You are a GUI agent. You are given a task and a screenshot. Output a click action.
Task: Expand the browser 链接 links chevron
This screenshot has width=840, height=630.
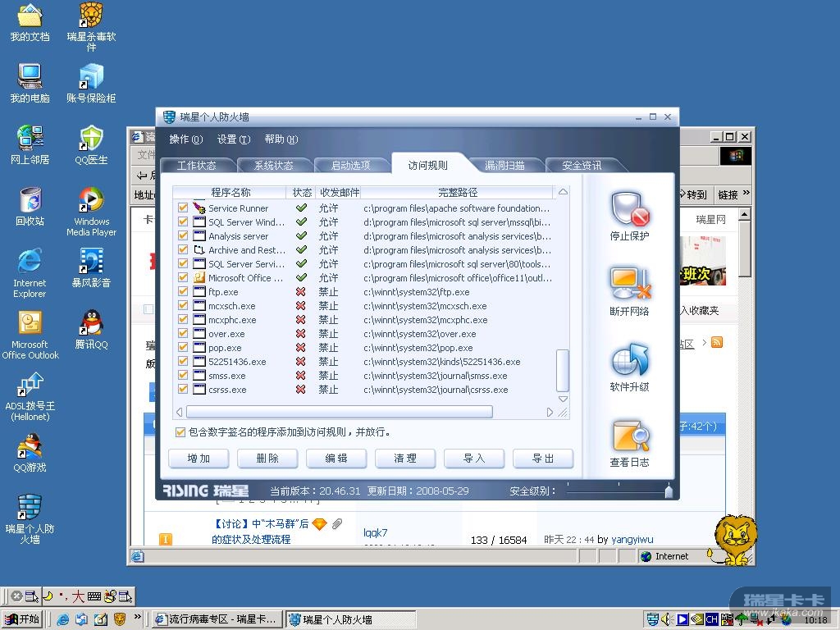pyautogui.click(x=746, y=194)
